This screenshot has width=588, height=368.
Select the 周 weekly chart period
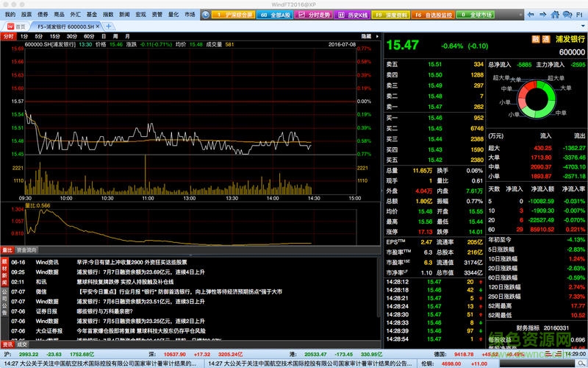[x=115, y=36]
